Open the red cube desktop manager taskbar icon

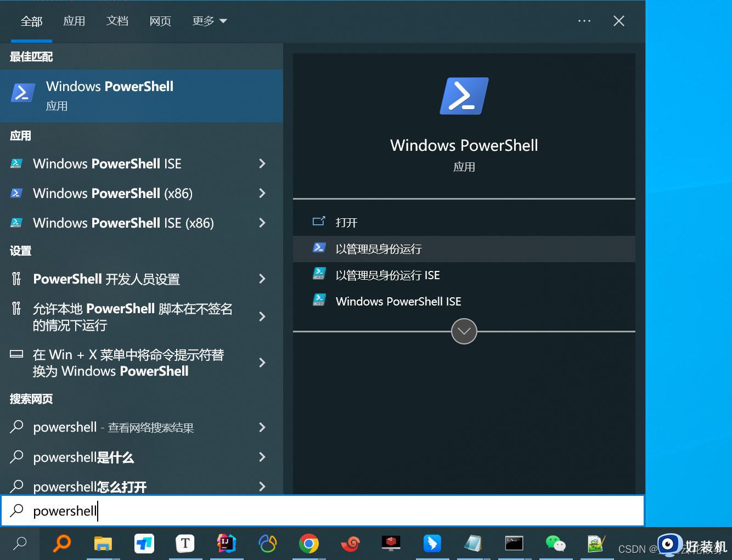point(391,544)
